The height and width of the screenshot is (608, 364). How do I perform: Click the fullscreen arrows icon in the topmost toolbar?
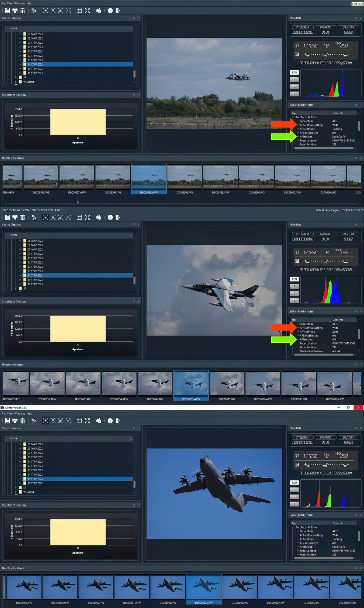point(87,11)
